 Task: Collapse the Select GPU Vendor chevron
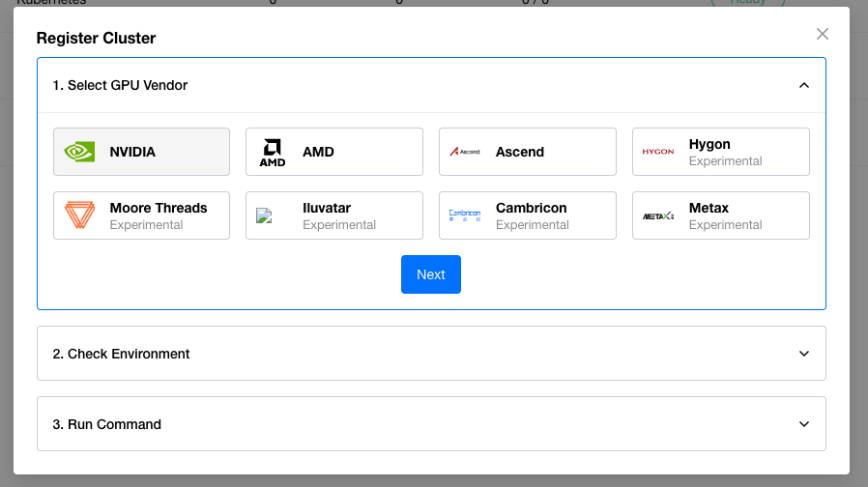(803, 85)
